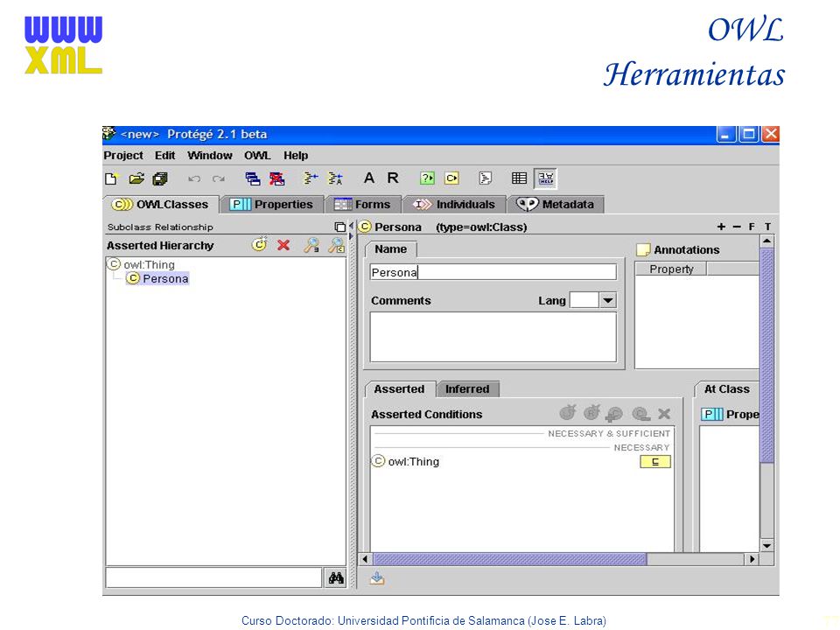Image resolution: width=840 pixels, height=630 pixels.
Task: Click the table grid toolbar icon
Action: (519, 178)
